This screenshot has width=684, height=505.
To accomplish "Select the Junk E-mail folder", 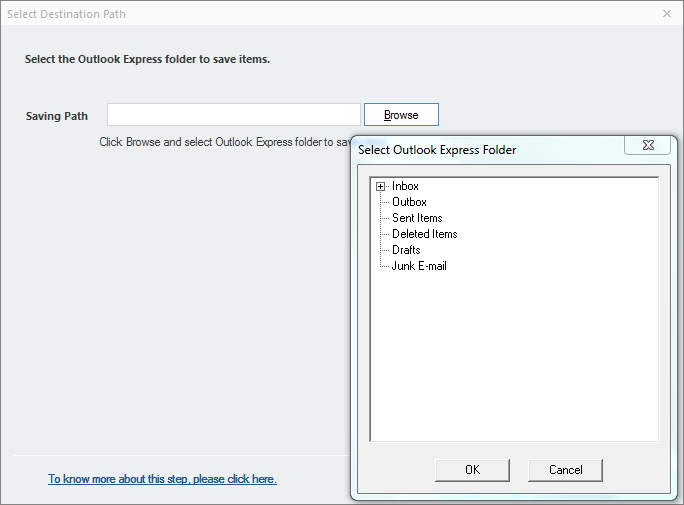I will (x=419, y=266).
